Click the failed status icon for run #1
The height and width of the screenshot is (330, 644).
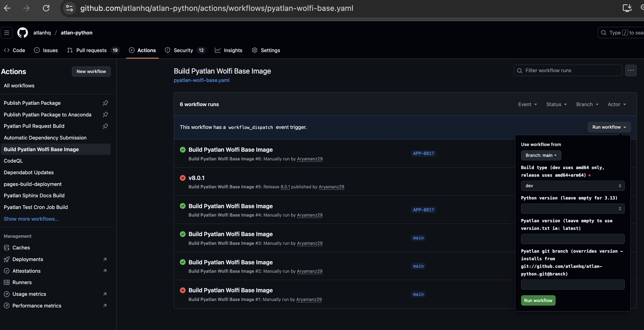[183, 290]
